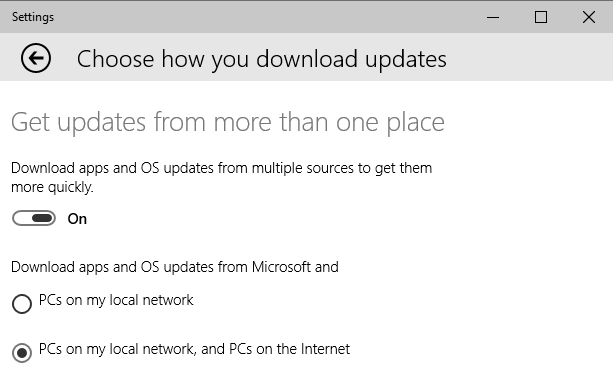
Task: Maximize the Settings window
Action: pos(541,17)
